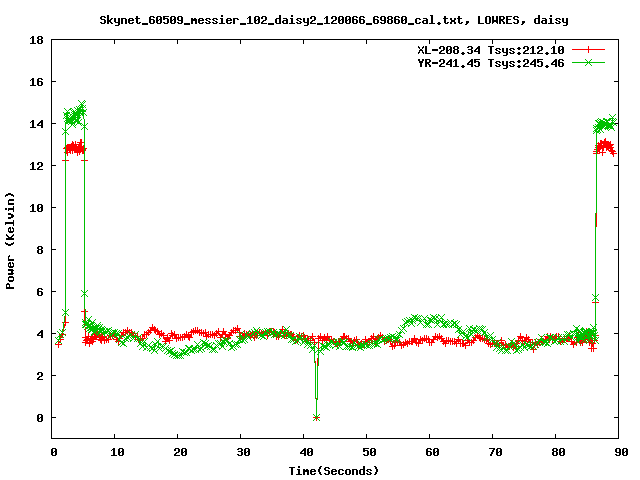This screenshot has height=480, width=640.
Task: Click the plot title text Skynet_60509_messier_102_daisy2
Action: point(334,20)
